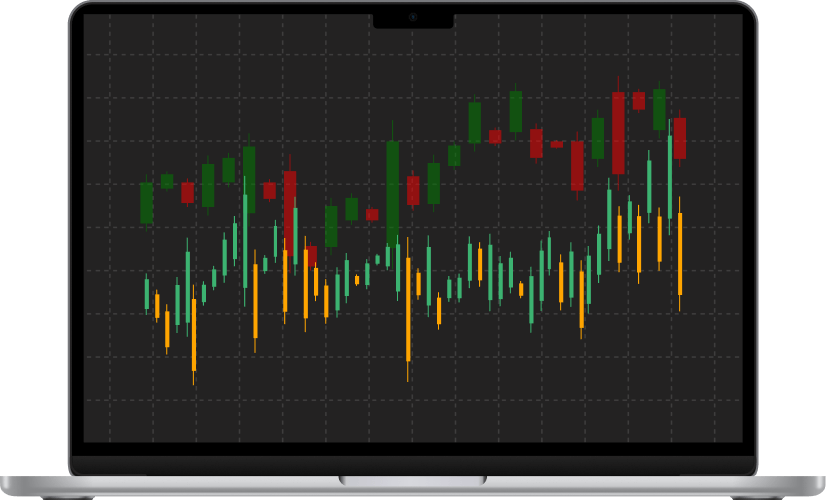This screenshot has height=501, width=827.
Task: Click the tiniest orange candle left of center
Action: [x=356, y=280]
